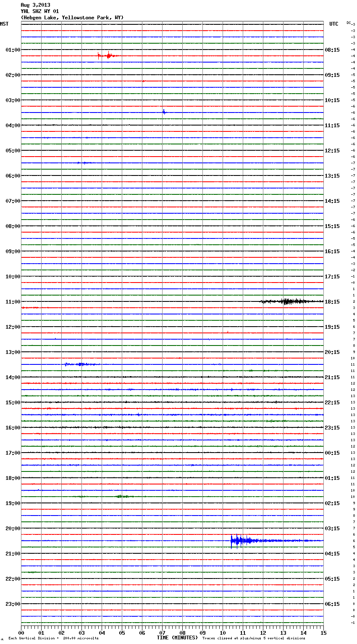
Task: Click the 14:15 UTC time label
Action: [332, 201]
